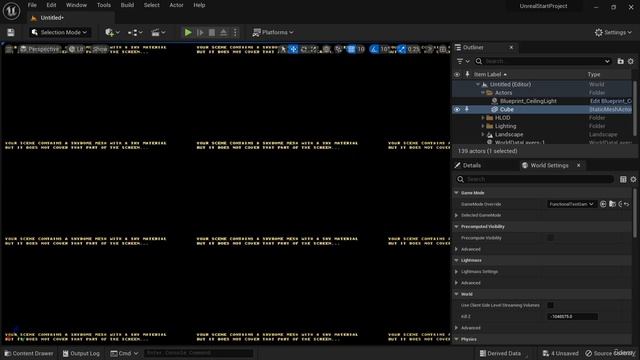This screenshot has width=640, height=360.
Task: Open the Outliner filter menu
Action: coord(463,61)
